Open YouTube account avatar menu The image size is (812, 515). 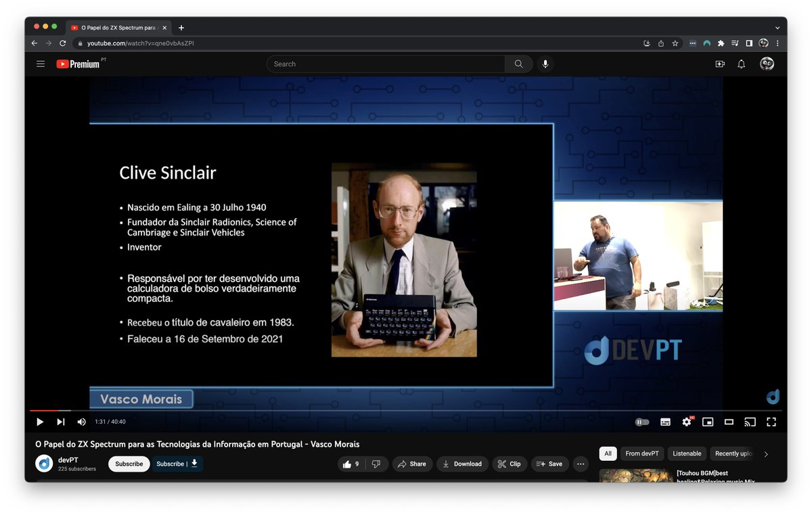(767, 64)
